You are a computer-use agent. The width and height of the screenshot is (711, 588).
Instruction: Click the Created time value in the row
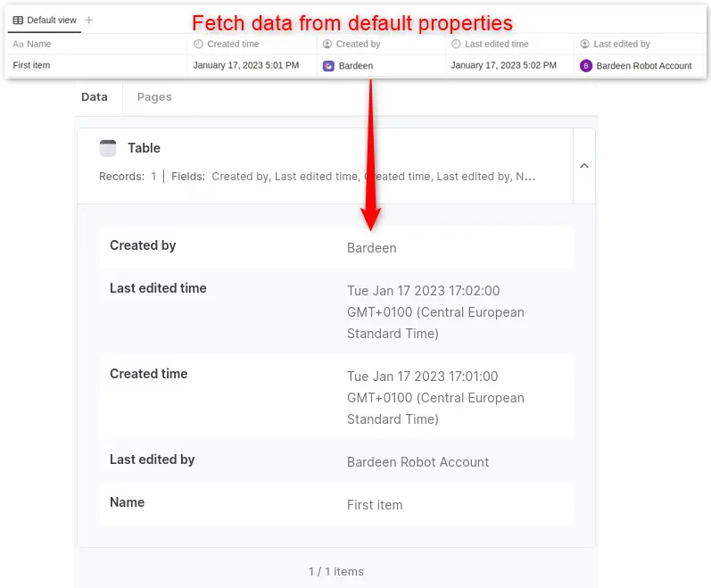(x=246, y=66)
